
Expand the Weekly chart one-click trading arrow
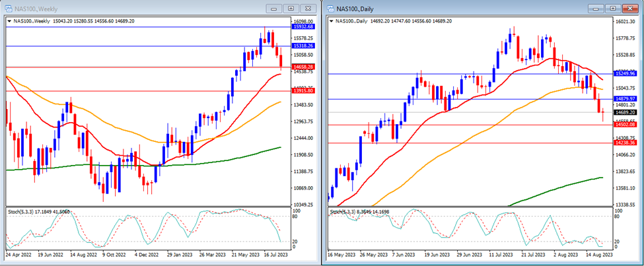pos(8,21)
